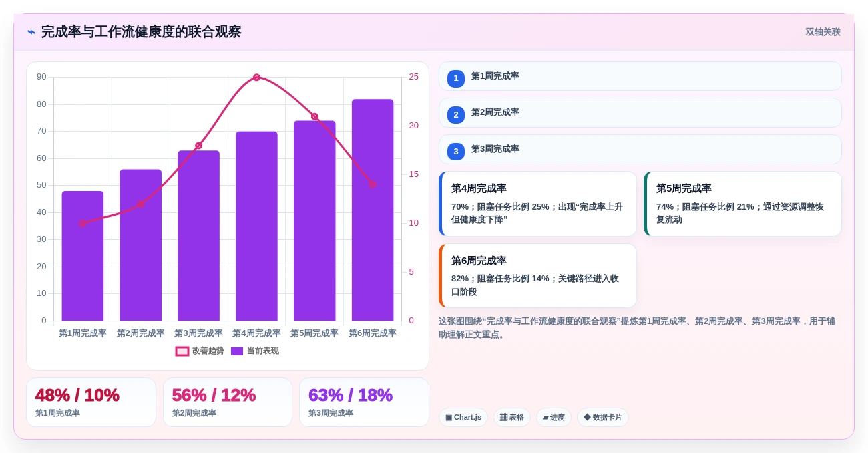Select numbered badge 1 in list
The image size is (868, 453).
[456, 78]
